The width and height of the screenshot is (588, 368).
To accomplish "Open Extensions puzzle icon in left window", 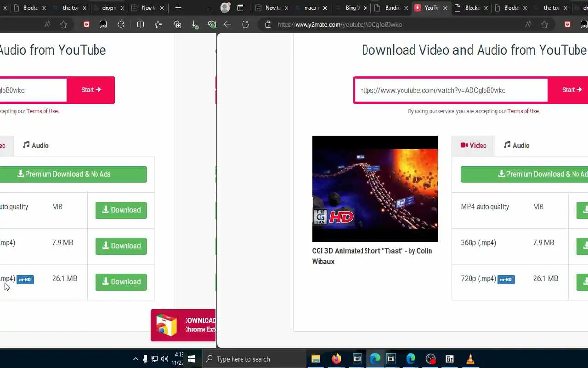I will pyautogui.click(x=121, y=24).
